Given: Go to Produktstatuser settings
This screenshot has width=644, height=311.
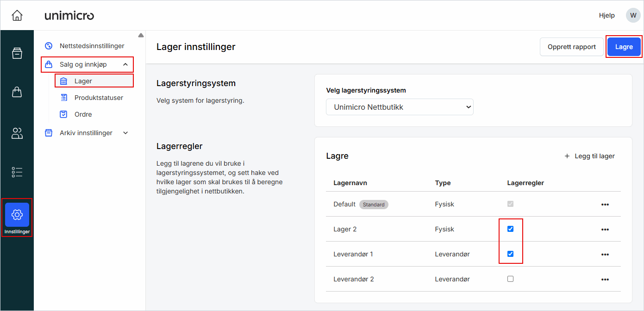Looking at the screenshot, I should pos(98,98).
